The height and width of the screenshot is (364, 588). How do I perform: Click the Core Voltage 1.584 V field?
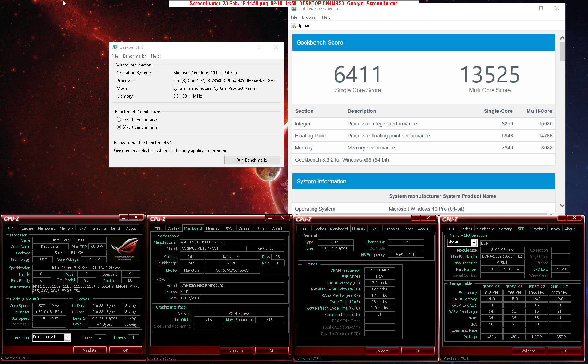94,259
